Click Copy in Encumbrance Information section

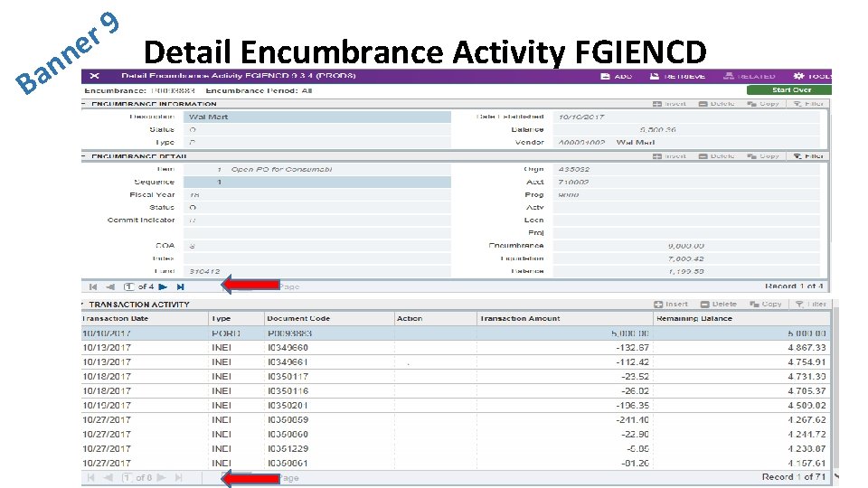pyautogui.click(x=763, y=104)
